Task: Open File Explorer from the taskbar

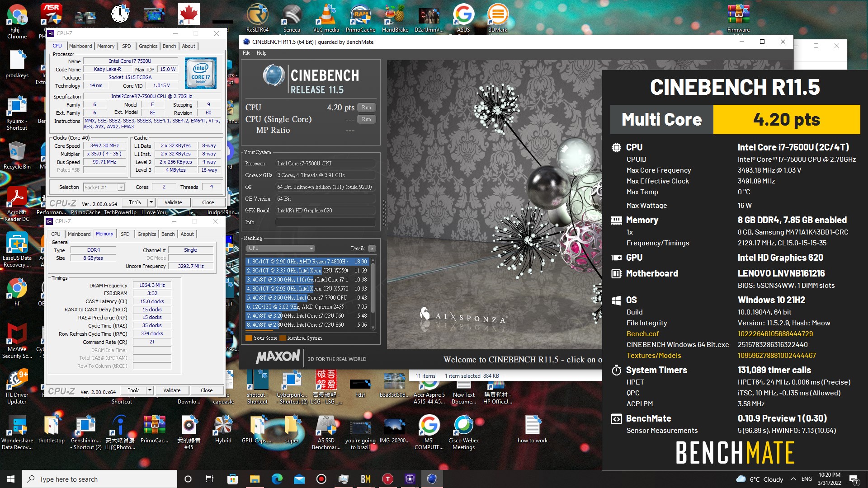Action: point(255,479)
